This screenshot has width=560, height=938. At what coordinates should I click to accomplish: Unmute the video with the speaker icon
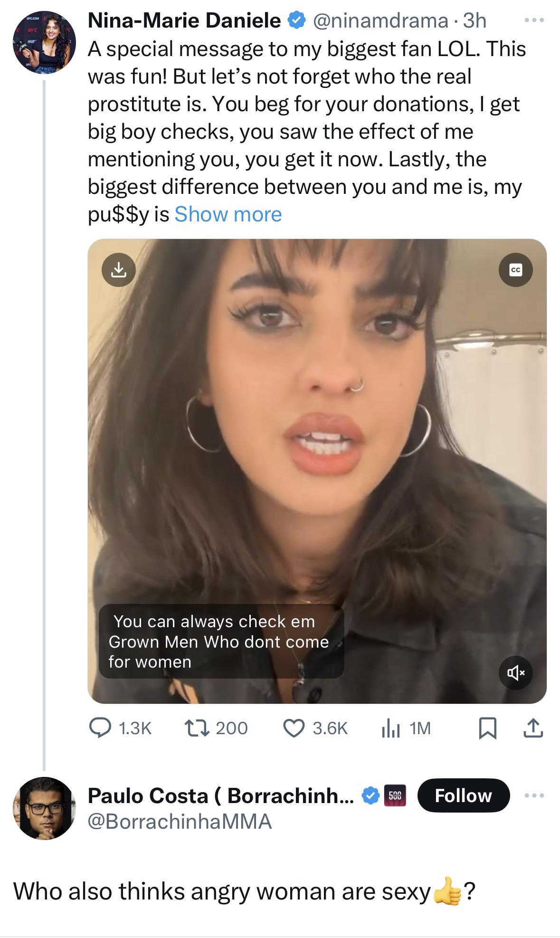point(515,672)
